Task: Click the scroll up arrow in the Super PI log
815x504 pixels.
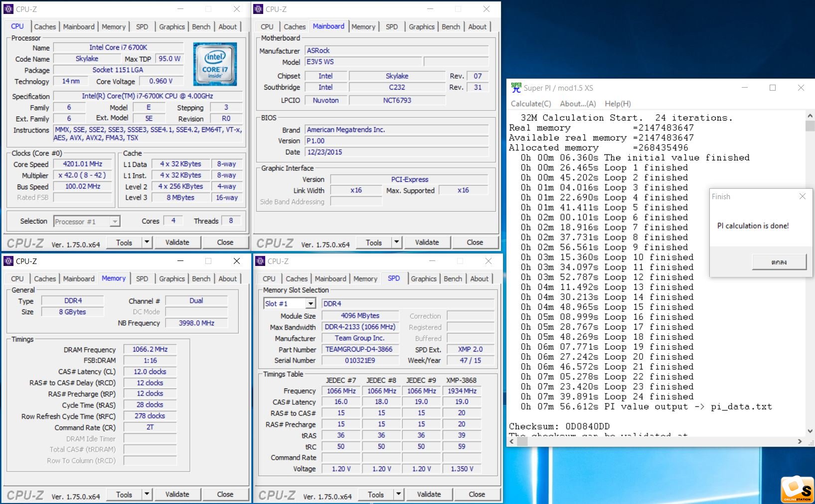Action: click(x=810, y=116)
